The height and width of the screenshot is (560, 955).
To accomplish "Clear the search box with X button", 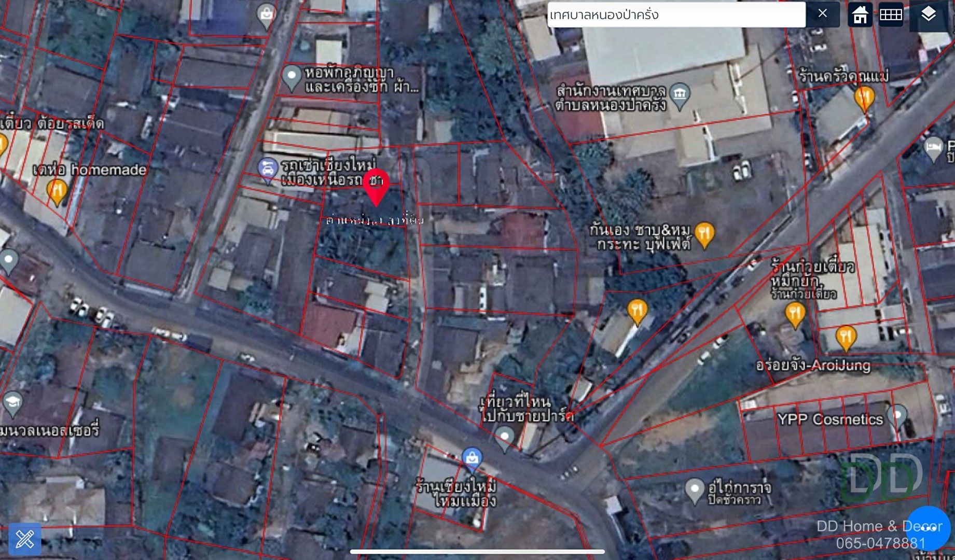I will [823, 14].
